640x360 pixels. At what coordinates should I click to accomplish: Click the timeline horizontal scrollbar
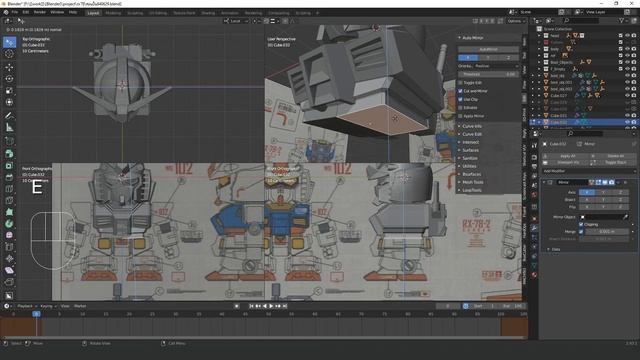pos(263,338)
